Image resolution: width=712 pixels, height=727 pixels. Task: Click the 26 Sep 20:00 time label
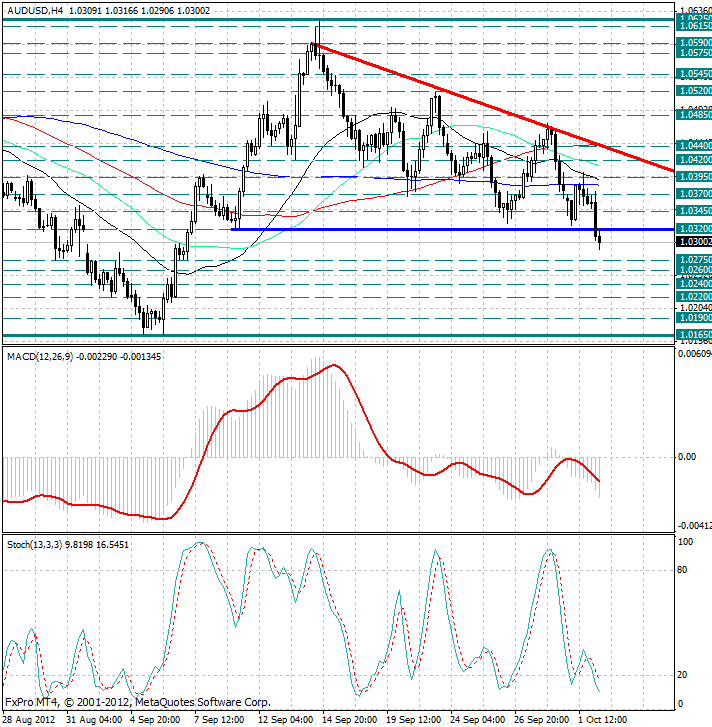coord(541,720)
